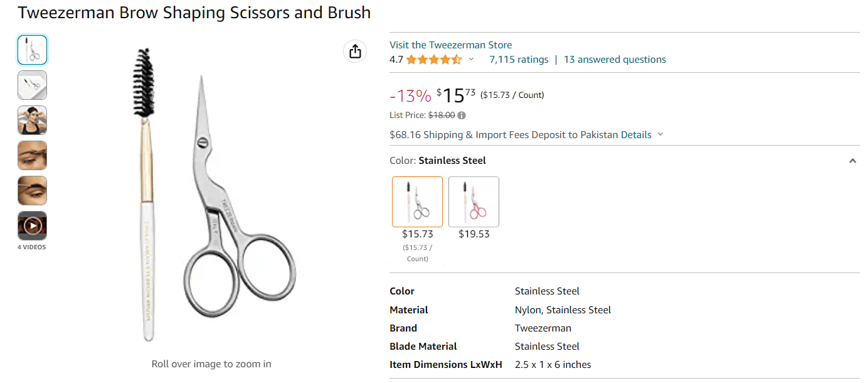This screenshot has height=383, width=868.
Task: Play the product video thumbnail
Action: [32, 225]
